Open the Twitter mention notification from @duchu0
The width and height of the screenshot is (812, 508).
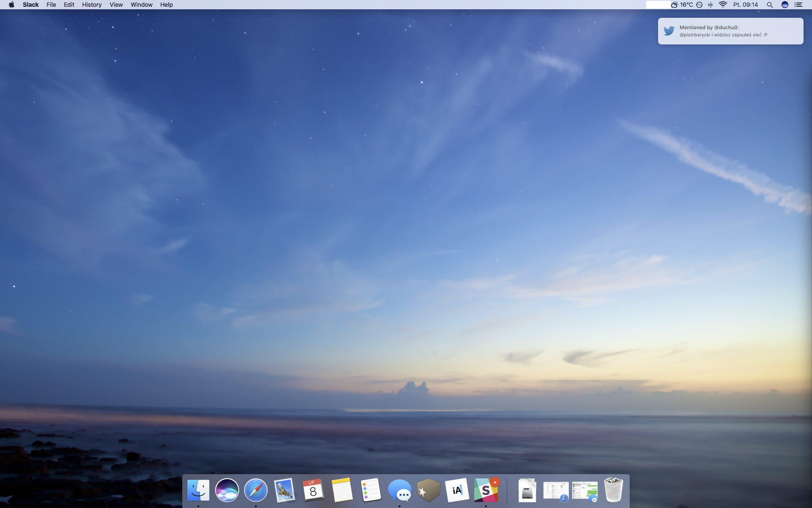731,31
